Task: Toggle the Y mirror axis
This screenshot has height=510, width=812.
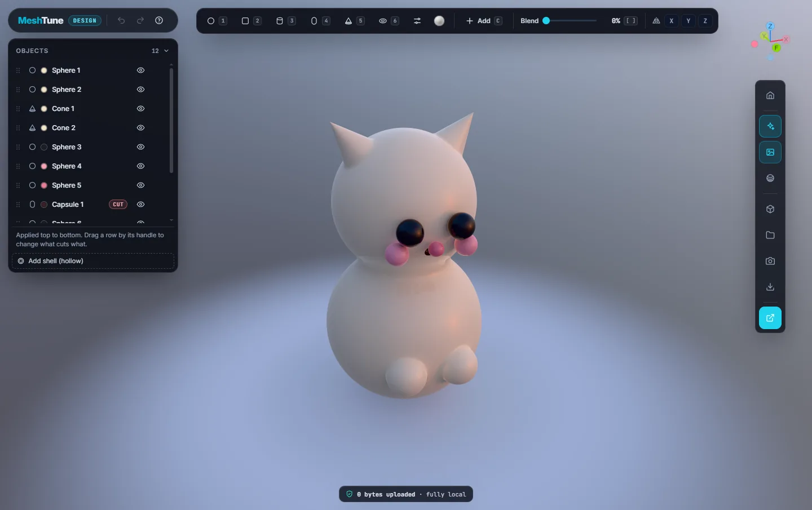Action: [689, 21]
